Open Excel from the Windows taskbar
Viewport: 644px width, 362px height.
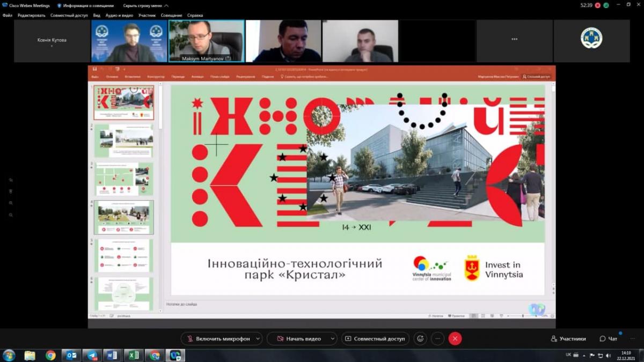click(x=134, y=355)
